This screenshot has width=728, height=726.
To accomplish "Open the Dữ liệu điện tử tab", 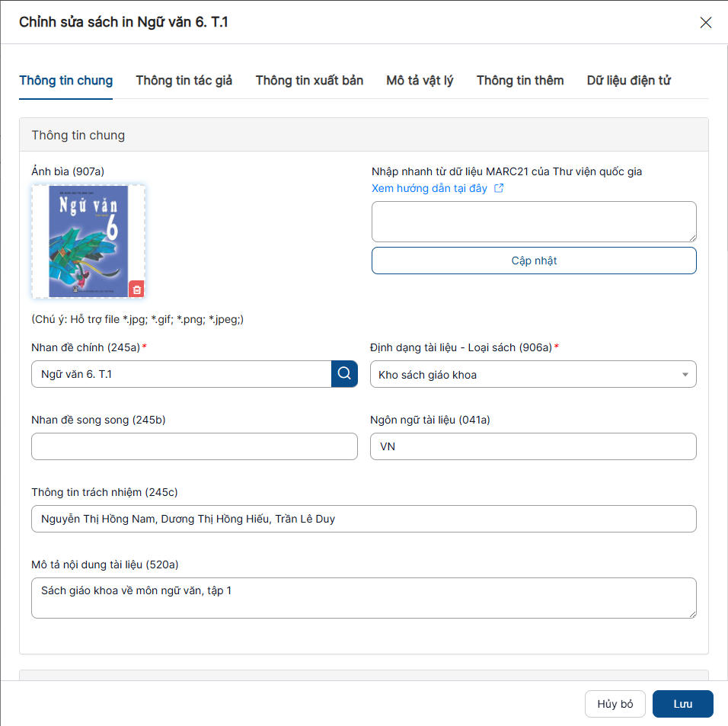I will coord(628,81).
